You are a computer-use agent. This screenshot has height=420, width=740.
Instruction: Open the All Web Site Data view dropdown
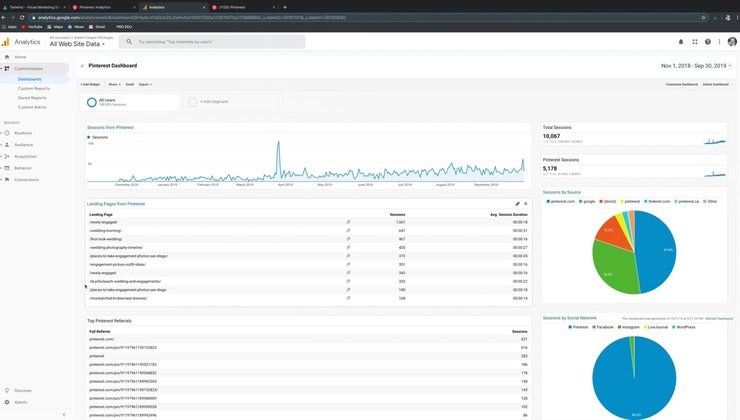pos(77,44)
